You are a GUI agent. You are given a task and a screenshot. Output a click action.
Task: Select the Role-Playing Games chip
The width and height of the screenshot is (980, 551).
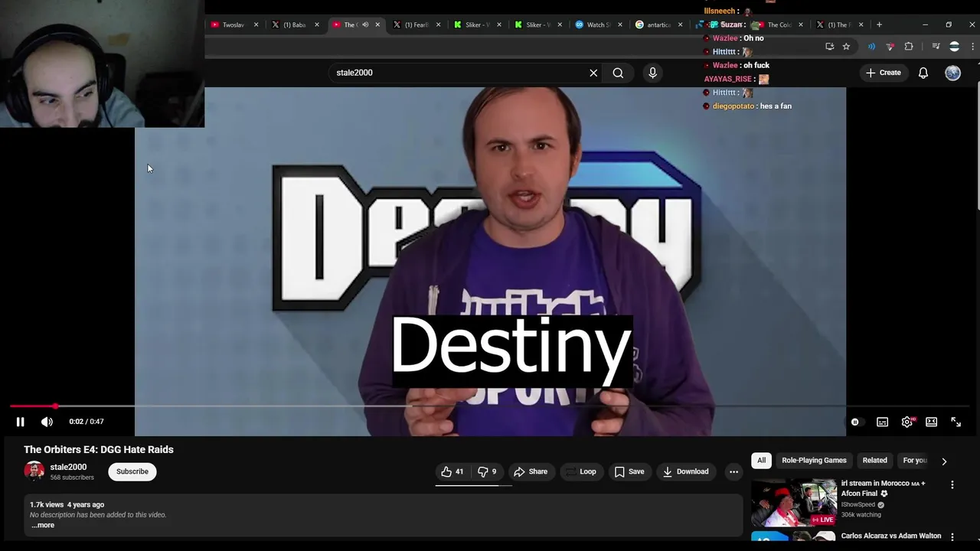(814, 460)
